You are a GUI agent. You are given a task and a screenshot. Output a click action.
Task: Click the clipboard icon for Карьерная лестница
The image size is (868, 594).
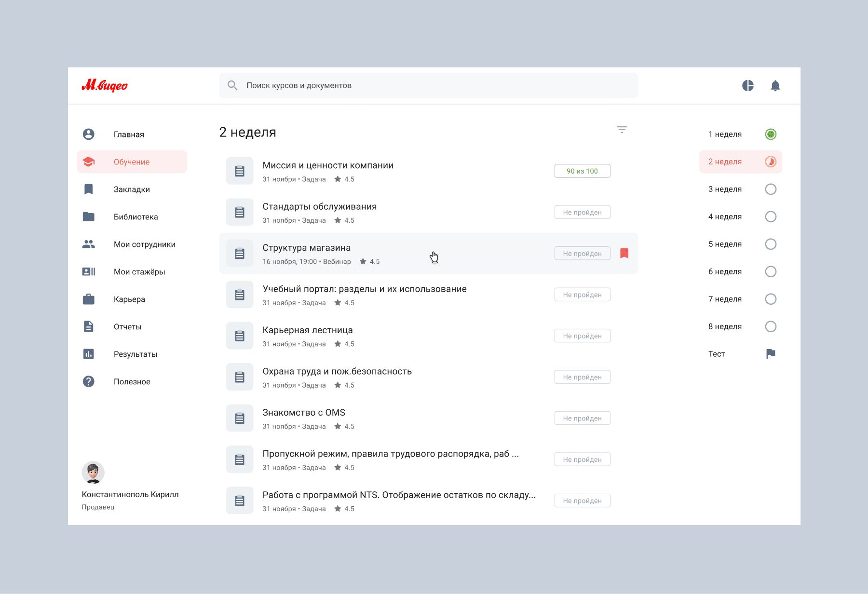pos(240,336)
